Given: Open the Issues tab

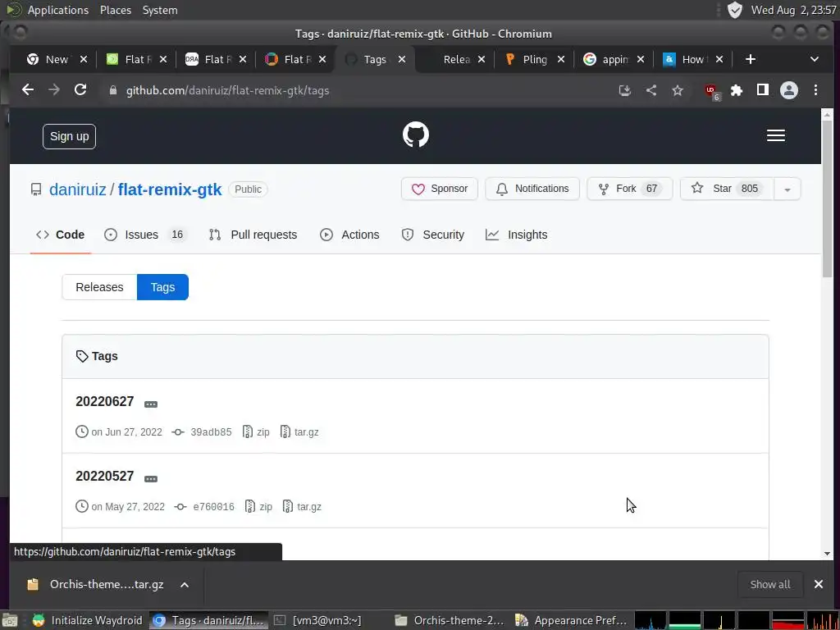Looking at the screenshot, I should (145, 235).
